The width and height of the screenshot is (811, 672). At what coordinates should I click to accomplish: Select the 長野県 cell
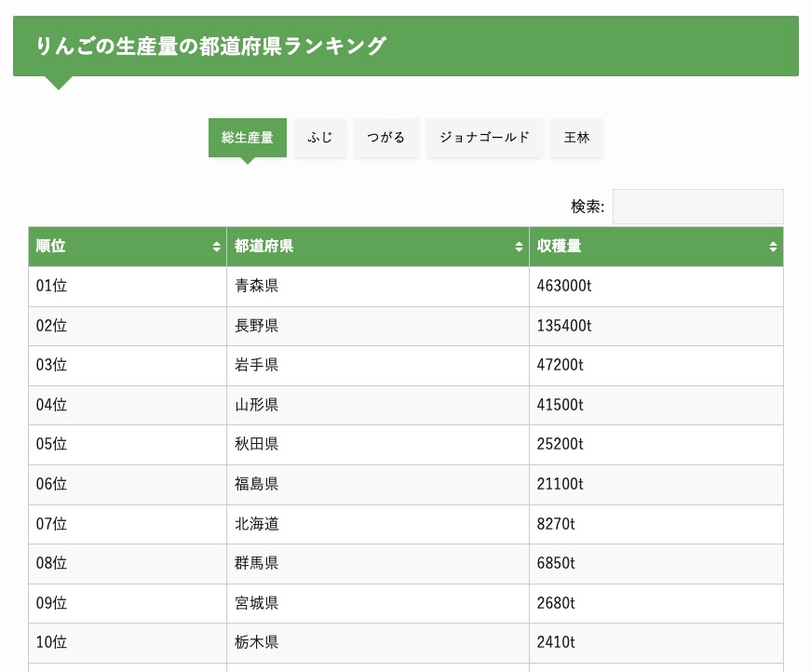tap(378, 326)
